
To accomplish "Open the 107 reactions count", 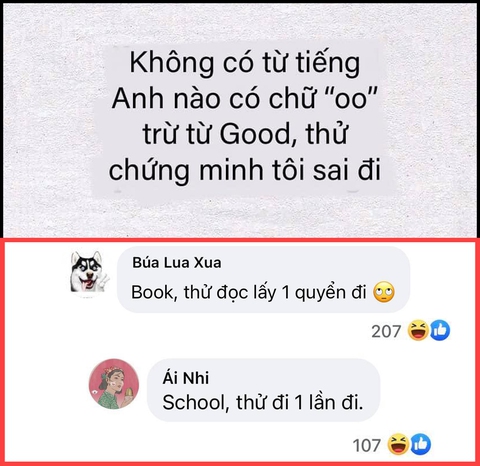I will tap(367, 446).
